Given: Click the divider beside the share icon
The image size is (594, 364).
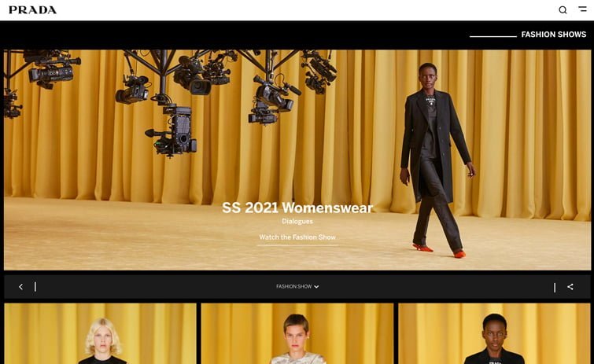Looking at the screenshot, I should tap(555, 287).
